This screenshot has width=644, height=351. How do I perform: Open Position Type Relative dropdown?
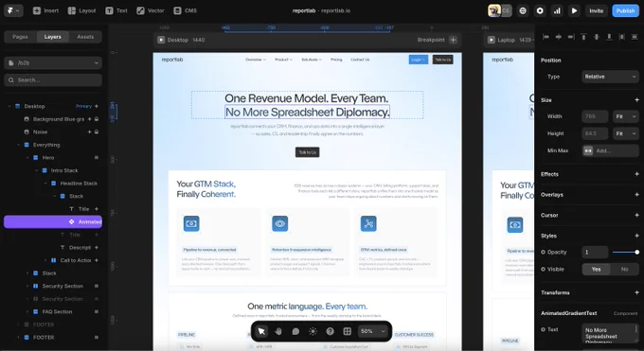tap(610, 77)
